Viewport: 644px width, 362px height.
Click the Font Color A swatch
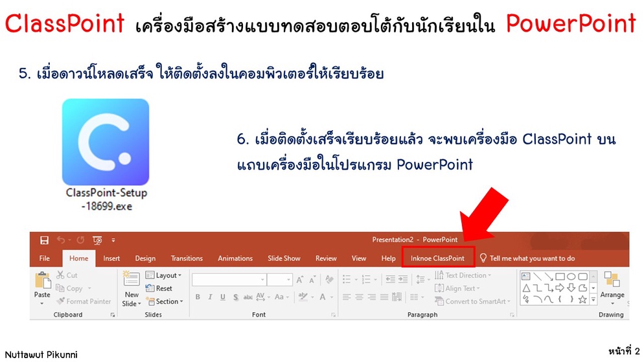(323, 297)
